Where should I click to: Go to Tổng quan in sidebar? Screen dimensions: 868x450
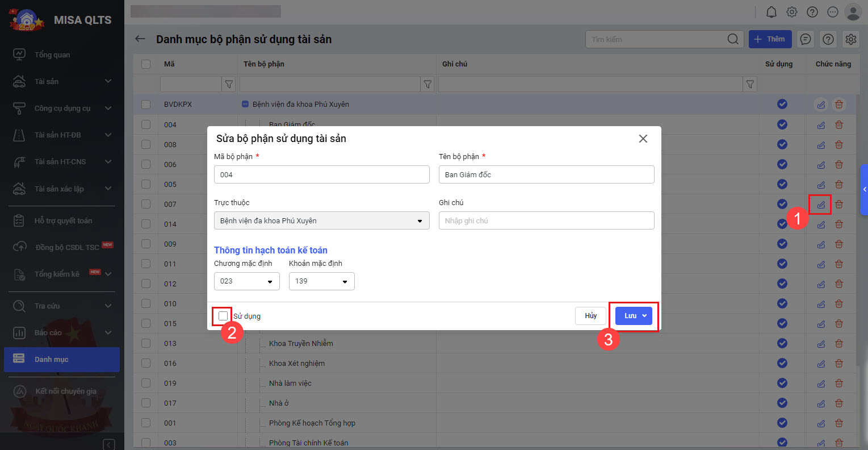52,55
